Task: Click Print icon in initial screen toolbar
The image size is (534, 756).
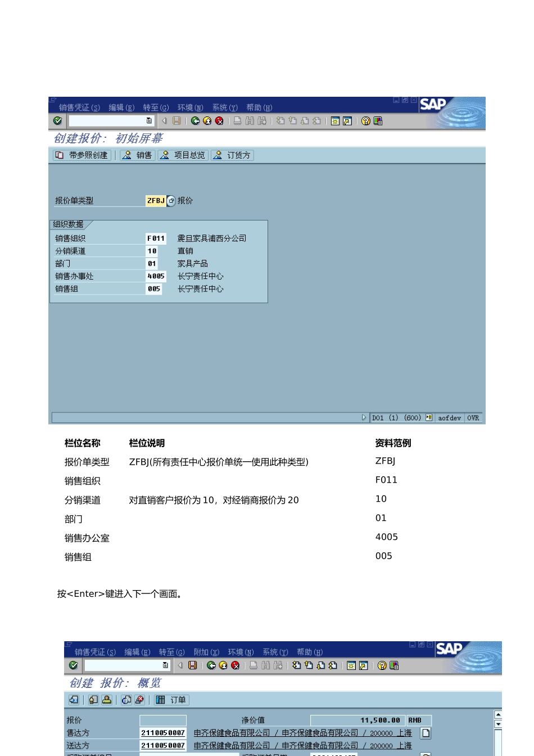Action: (x=238, y=121)
